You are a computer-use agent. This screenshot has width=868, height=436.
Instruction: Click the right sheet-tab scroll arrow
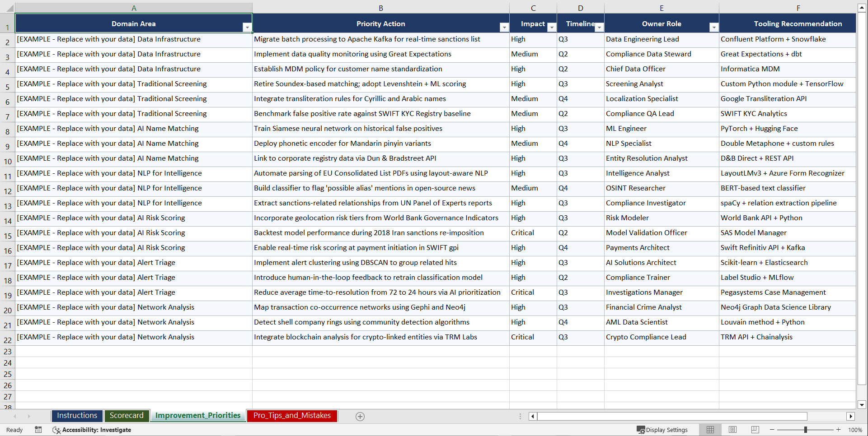coord(29,416)
